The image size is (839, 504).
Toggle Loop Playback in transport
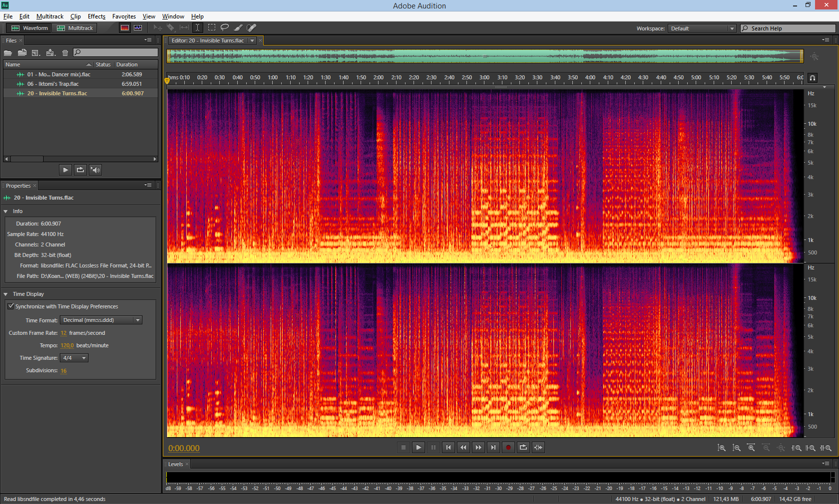(523, 448)
